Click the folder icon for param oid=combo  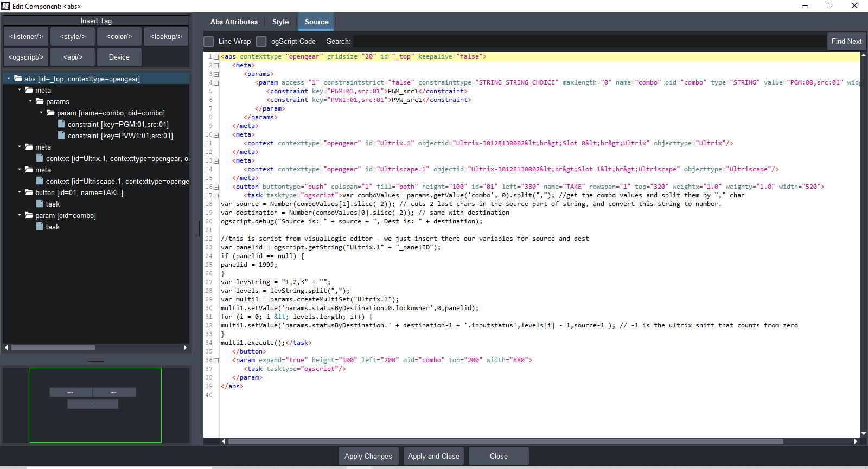pyautogui.click(x=29, y=215)
